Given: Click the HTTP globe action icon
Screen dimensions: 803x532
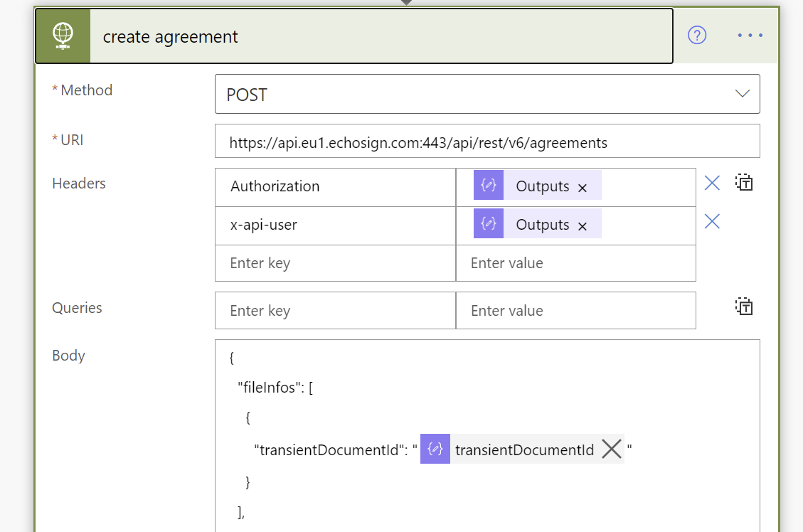Looking at the screenshot, I should [x=62, y=35].
